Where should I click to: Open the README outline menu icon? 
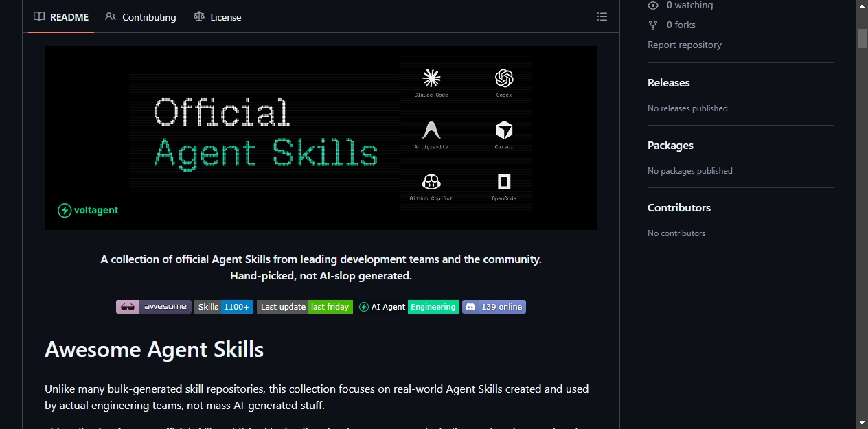tap(602, 16)
